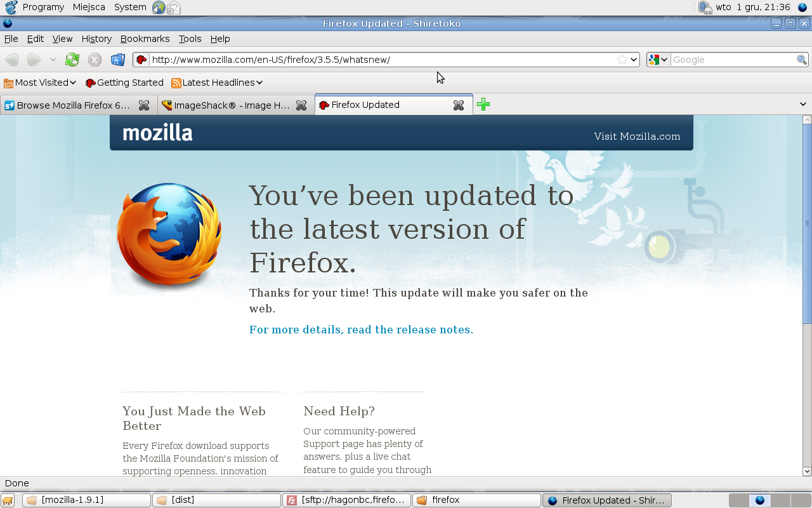Switch to the firefox folder taskbar window
The height and width of the screenshot is (508, 812).
476,500
